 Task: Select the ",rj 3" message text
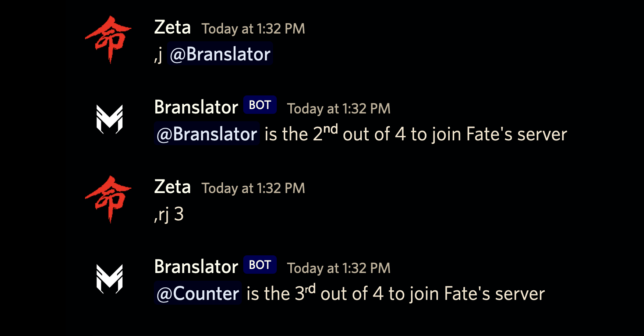click(x=169, y=214)
